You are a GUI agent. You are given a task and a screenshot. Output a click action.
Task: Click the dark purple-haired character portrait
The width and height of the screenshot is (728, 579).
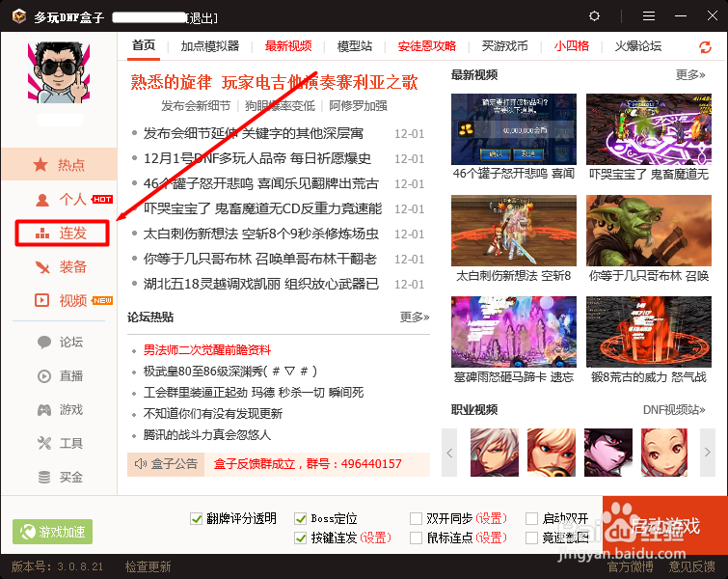pos(608,453)
